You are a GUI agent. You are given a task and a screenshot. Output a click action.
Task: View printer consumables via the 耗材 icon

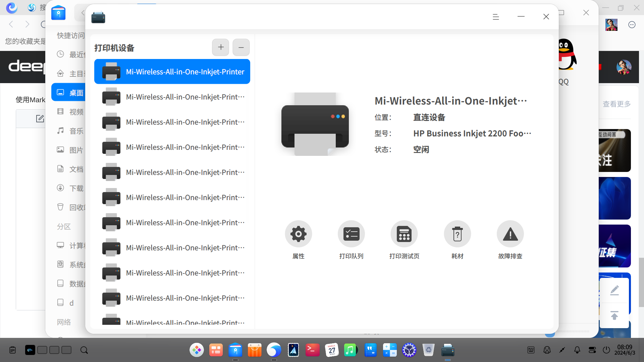(x=457, y=234)
